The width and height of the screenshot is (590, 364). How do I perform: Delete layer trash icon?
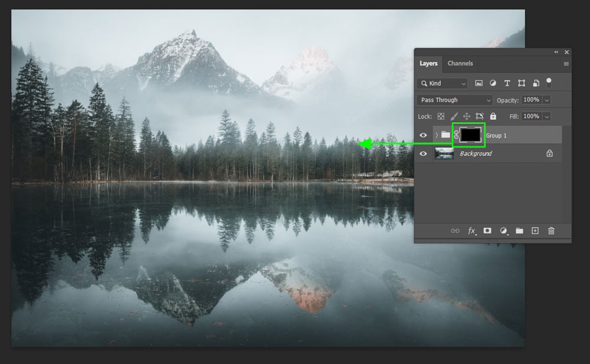(x=551, y=231)
